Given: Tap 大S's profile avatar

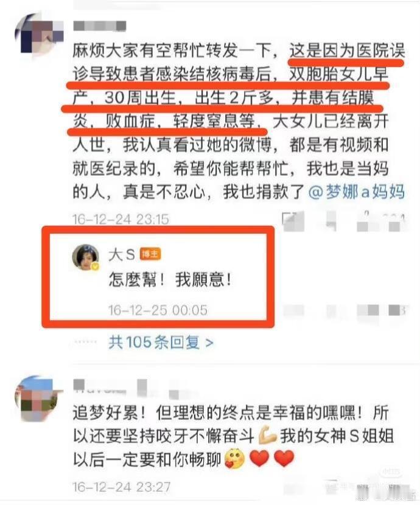Looking at the screenshot, I should tap(86, 257).
